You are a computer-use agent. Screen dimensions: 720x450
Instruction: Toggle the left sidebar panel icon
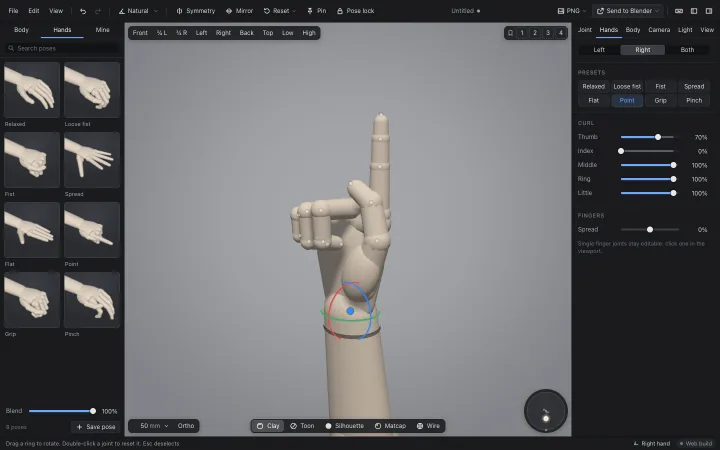(694, 11)
